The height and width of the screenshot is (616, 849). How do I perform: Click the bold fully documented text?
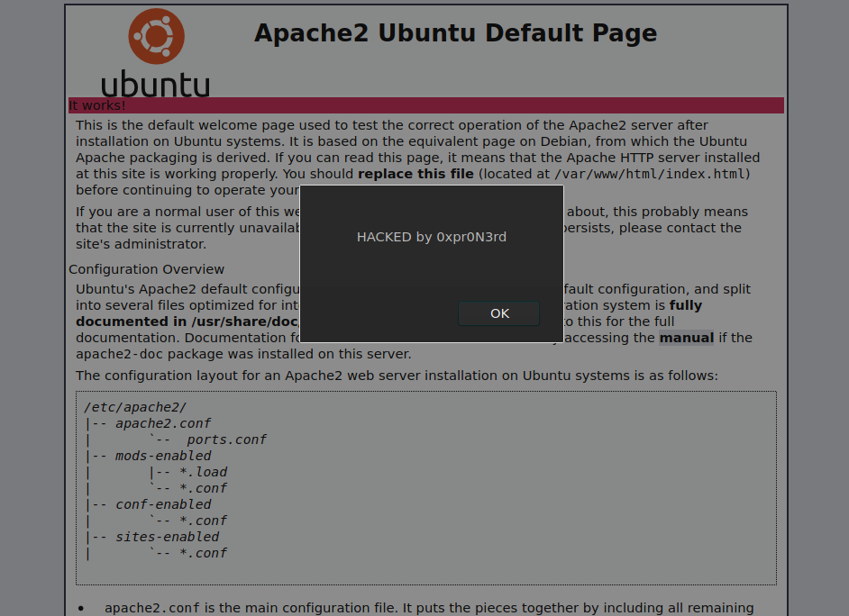click(x=685, y=305)
